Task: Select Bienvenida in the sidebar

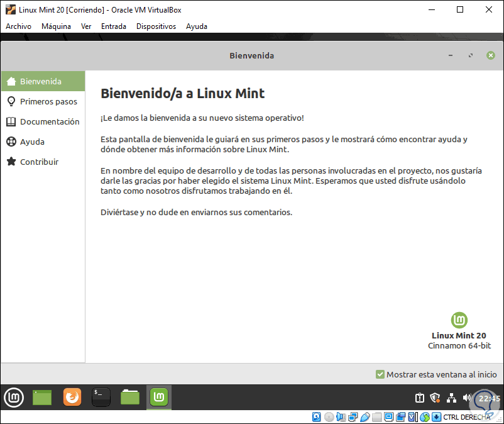Action: [x=43, y=81]
